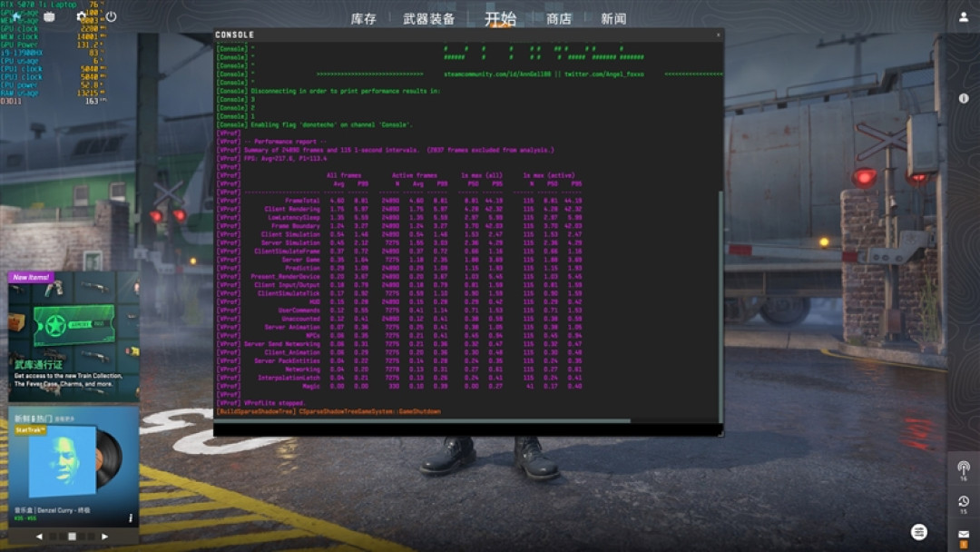Close the CONSOLE window

pos(718,35)
